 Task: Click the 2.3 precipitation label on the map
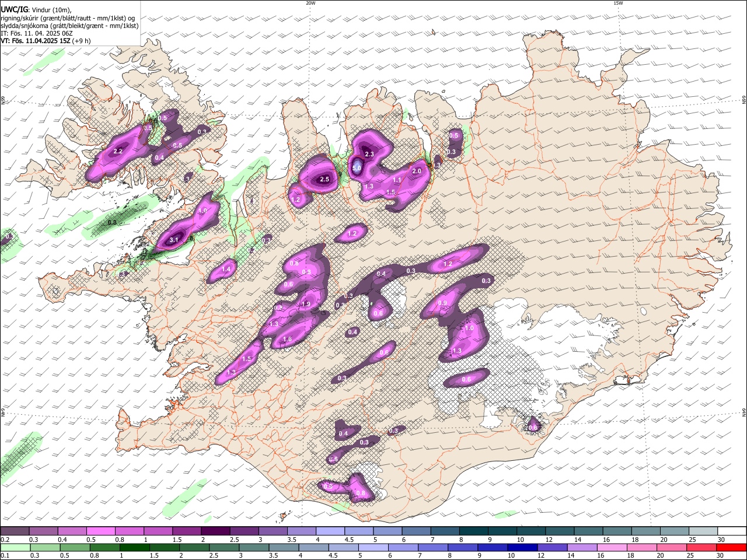click(x=369, y=154)
